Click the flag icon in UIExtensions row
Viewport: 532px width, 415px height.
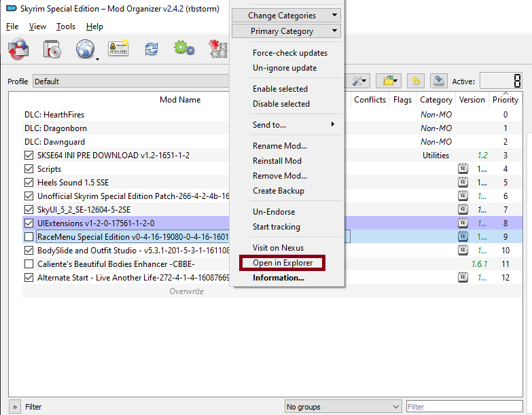(x=463, y=223)
